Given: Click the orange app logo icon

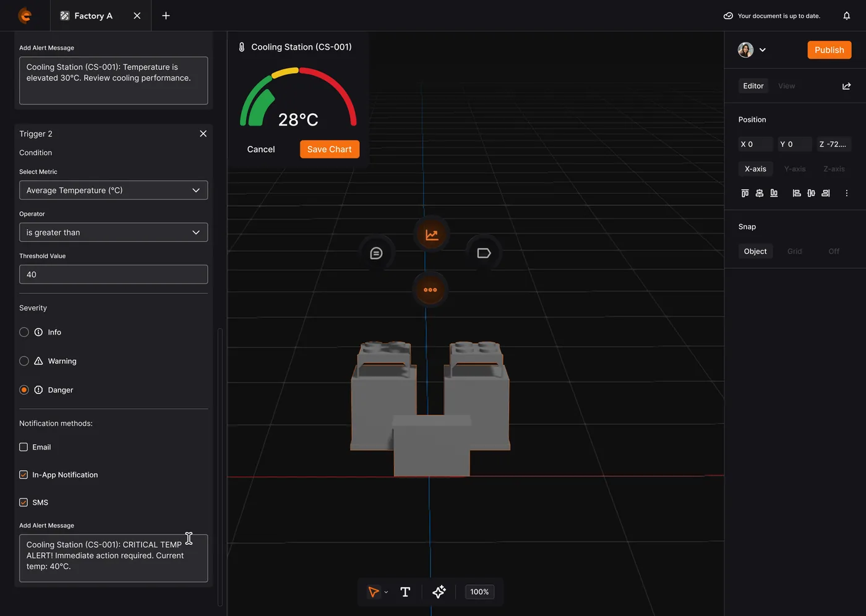Looking at the screenshot, I should (25, 15).
